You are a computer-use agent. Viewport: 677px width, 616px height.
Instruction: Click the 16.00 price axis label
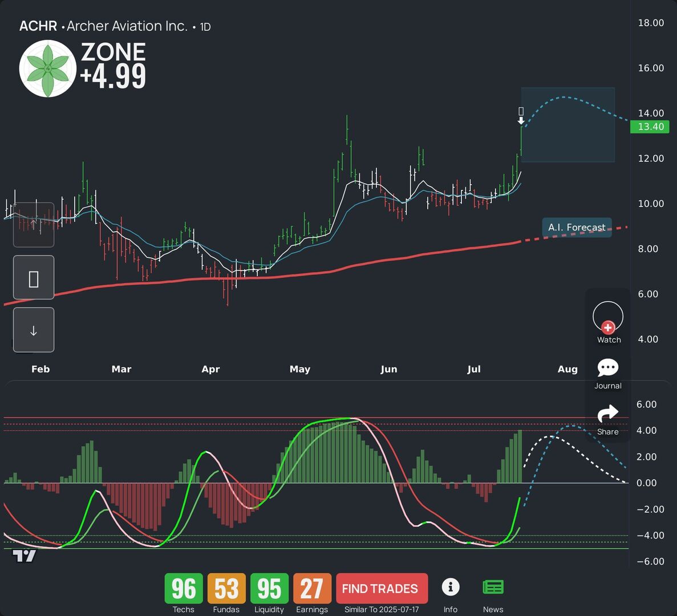[651, 68]
